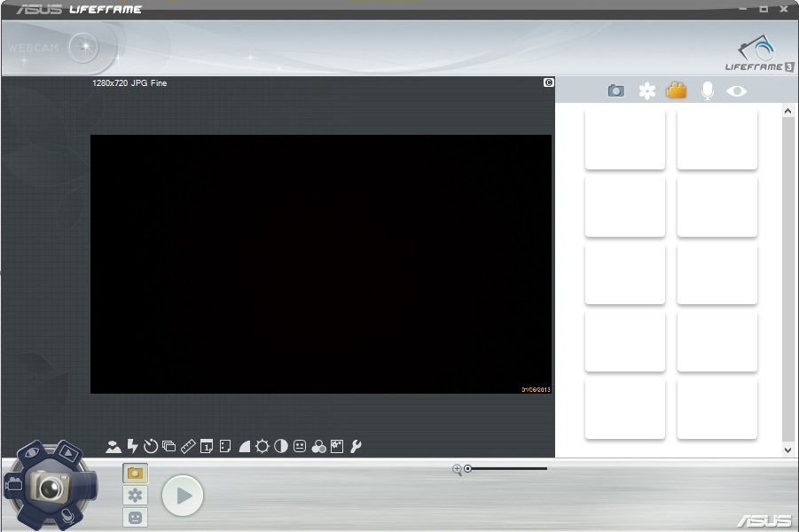Image resolution: width=799 pixels, height=532 pixels.
Task: Open the contrast half-circle icon
Action: click(281, 446)
